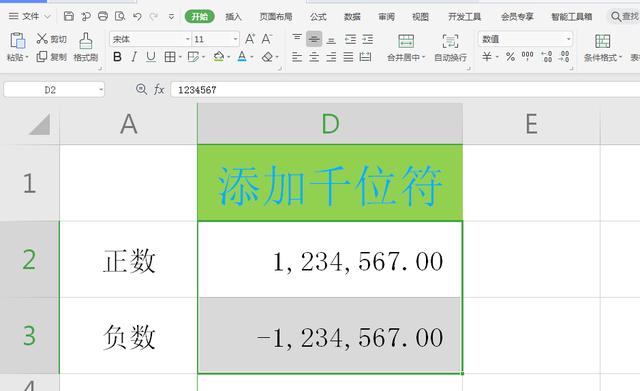The width and height of the screenshot is (640, 391).
Task: Click the eraser clear icon
Action: pos(267,57)
